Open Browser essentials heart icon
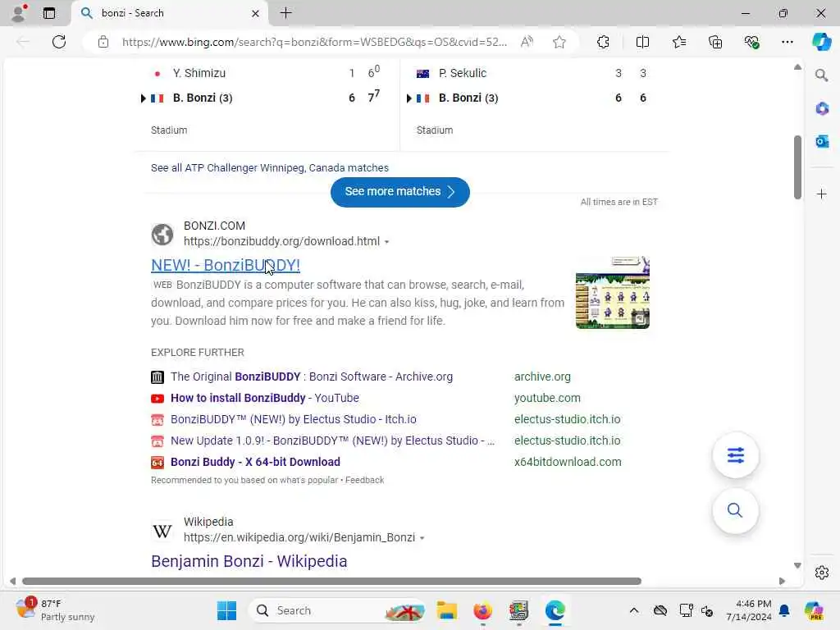The height and width of the screenshot is (630, 840). 751,42
